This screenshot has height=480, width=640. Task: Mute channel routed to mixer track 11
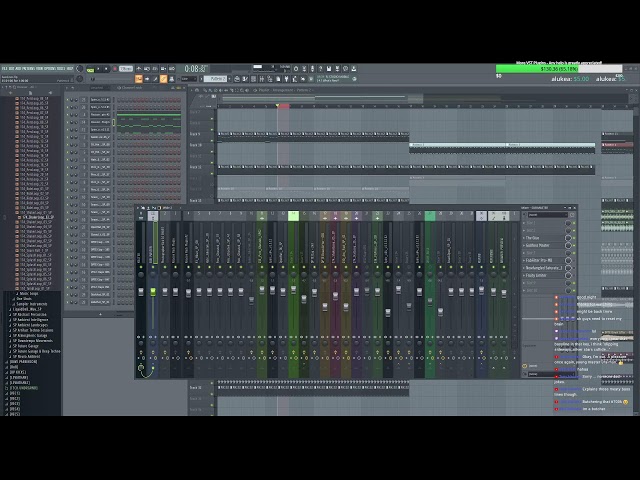click(x=67, y=130)
